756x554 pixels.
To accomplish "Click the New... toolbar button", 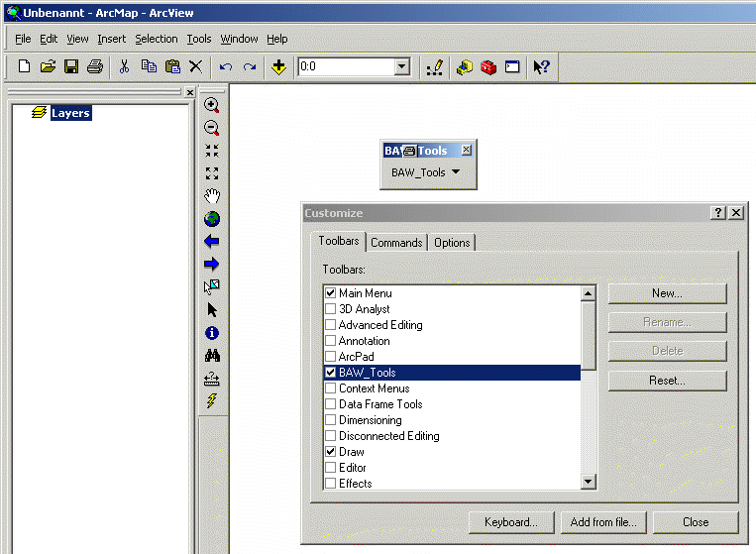I will click(x=667, y=293).
